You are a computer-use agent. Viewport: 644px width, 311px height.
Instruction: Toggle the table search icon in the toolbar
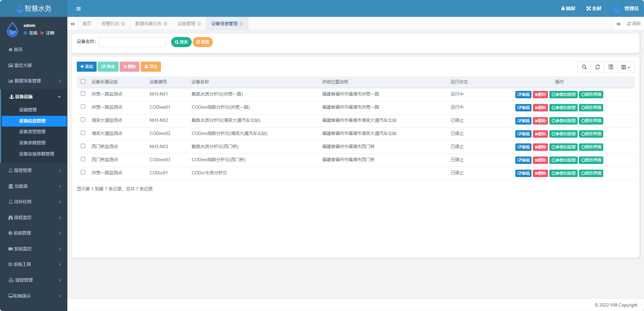(584, 67)
